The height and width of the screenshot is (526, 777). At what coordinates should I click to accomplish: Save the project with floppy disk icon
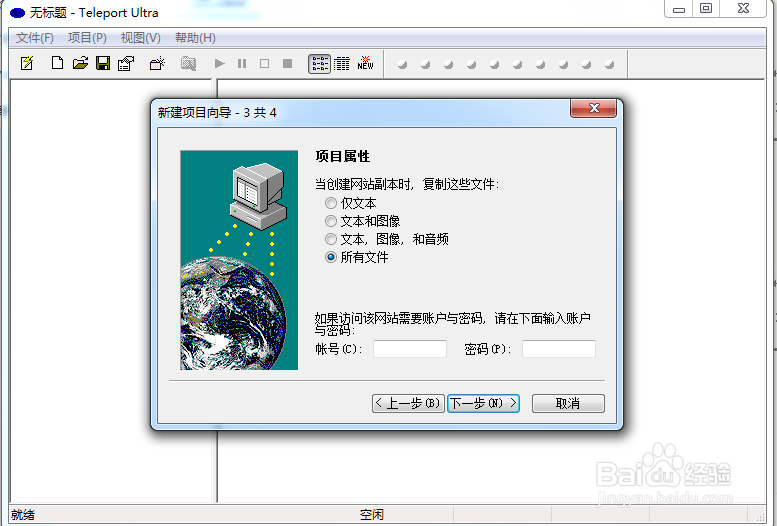[103, 63]
